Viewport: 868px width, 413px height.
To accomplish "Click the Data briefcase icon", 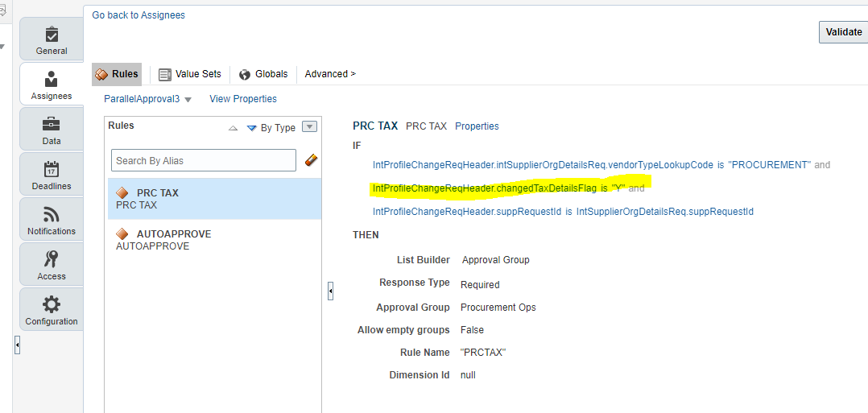I will tap(52, 124).
